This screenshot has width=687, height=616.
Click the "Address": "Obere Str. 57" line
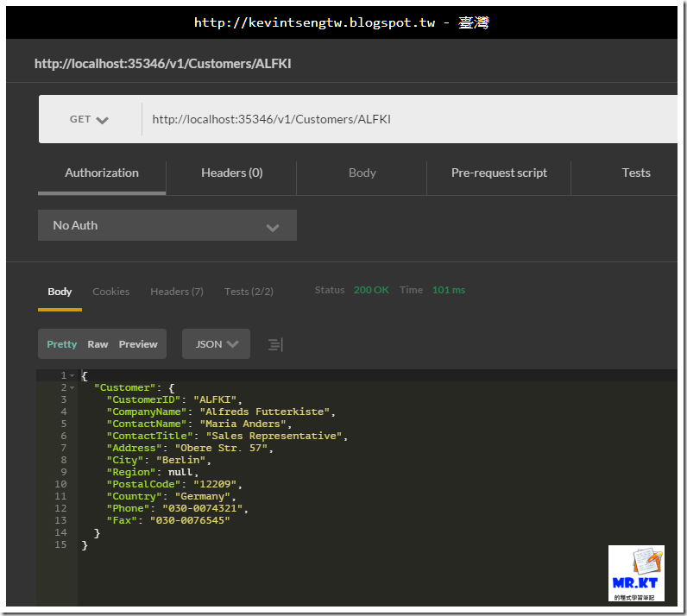click(190, 448)
